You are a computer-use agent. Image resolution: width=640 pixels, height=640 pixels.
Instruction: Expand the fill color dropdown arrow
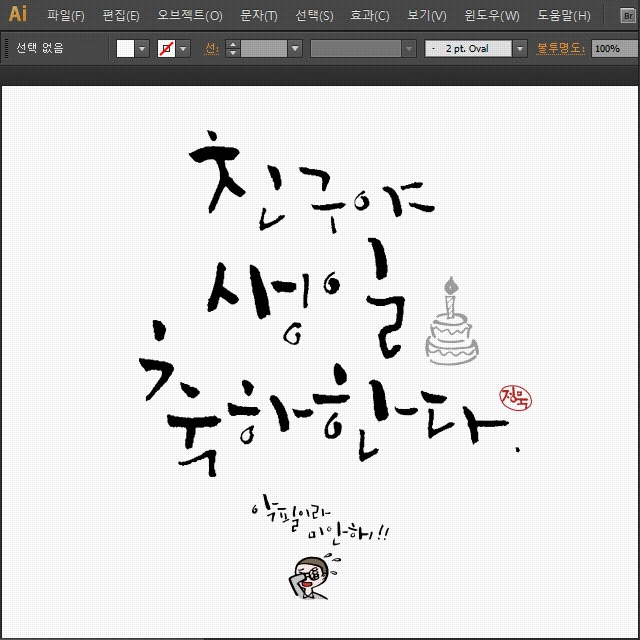pos(142,48)
